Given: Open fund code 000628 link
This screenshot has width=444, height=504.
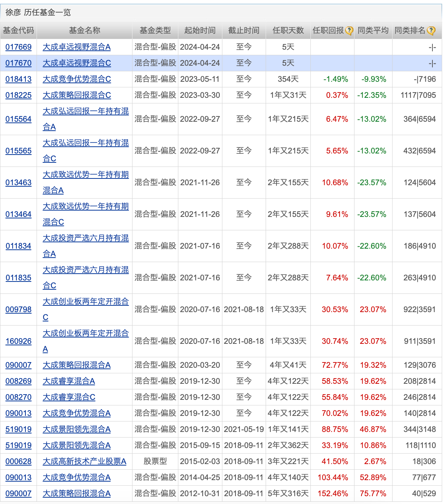Looking at the screenshot, I should tap(19, 461).
